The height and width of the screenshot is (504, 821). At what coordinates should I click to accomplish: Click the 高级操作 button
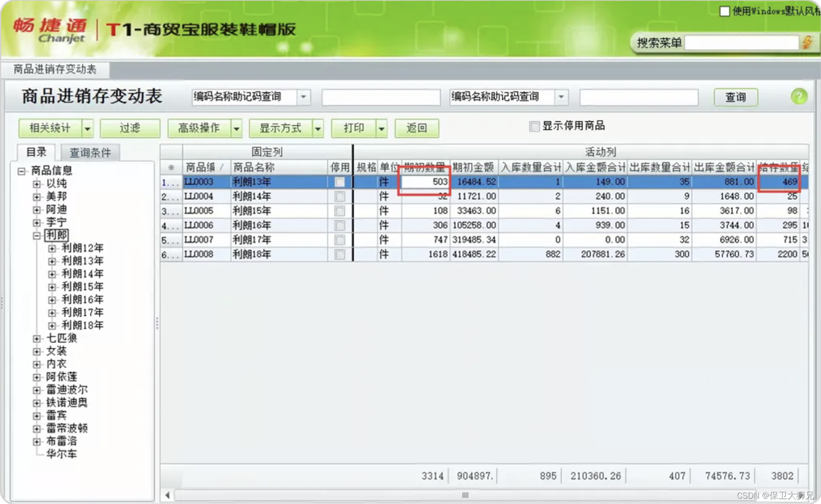click(x=199, y=128)
